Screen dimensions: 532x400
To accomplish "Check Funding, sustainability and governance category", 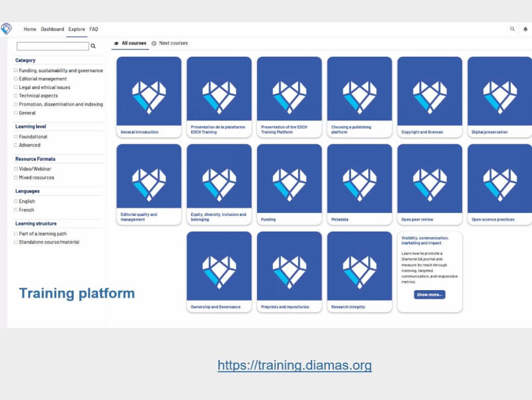I will pyautogui.click(x=16, y=70).
